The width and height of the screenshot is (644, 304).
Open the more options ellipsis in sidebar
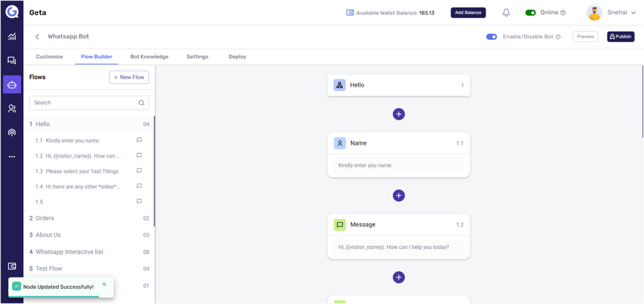pos(12,157)
